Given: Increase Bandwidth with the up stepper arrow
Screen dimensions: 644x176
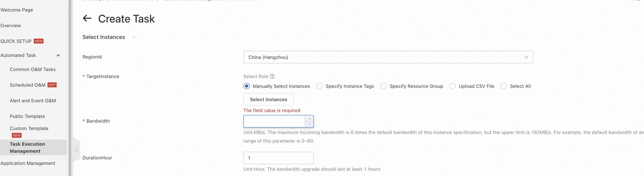Looking at the screenshot, I should 309,119.
